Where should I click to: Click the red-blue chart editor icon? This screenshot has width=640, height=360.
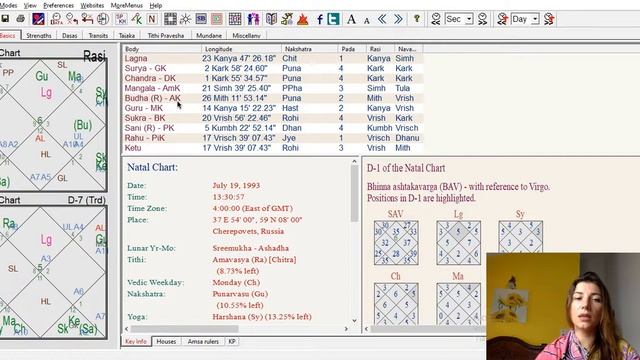click(38, 19)
